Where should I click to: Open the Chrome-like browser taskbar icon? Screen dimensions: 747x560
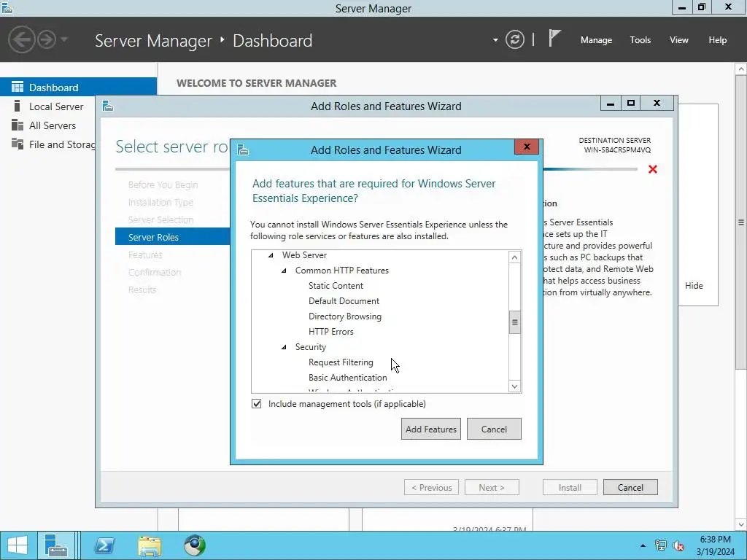coord(194,545)
